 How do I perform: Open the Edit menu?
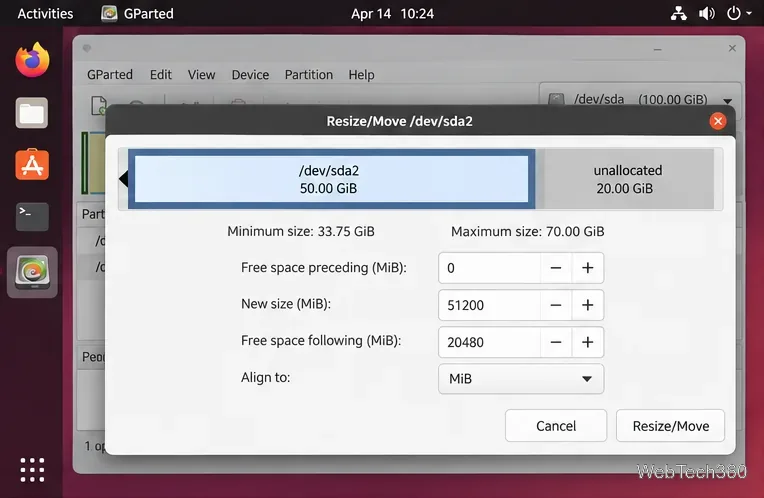tap(161, 75)
